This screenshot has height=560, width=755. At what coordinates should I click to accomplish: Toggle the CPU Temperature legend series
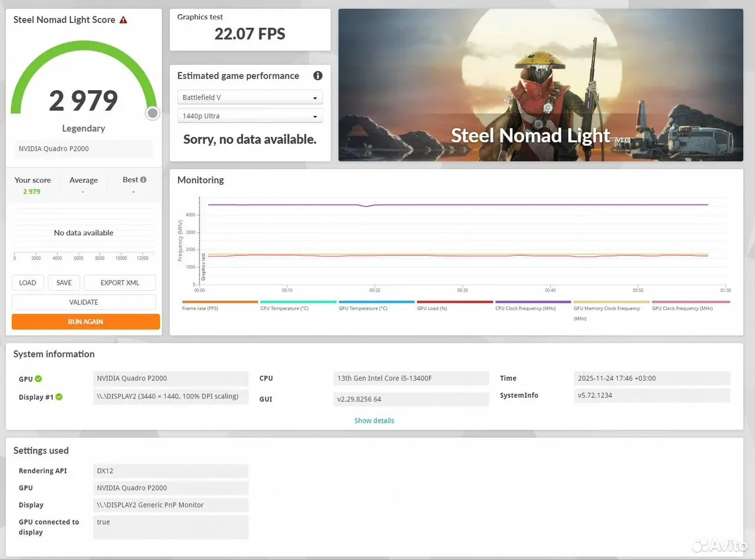pos(298,306)
